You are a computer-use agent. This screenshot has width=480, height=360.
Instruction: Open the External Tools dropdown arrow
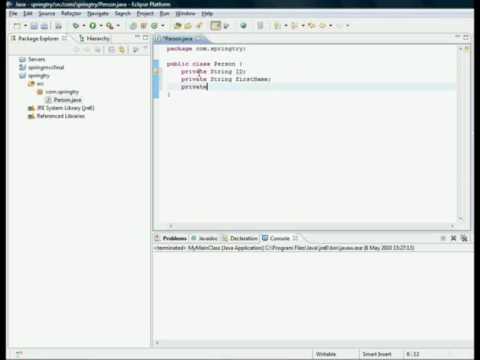click(x=118, y=26)
